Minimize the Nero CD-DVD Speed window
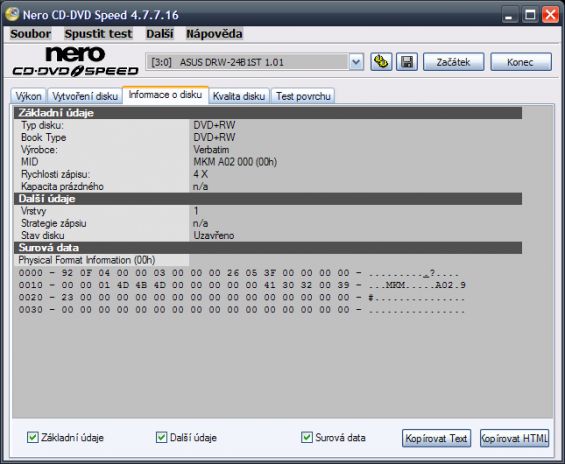The image size is (565, 464). tap(509, 15)
